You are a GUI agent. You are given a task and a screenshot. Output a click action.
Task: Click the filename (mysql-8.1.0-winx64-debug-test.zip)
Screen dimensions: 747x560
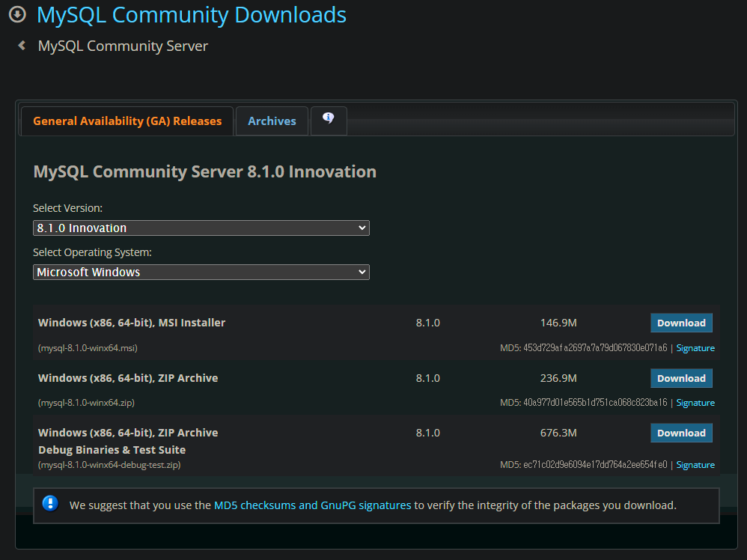(109, 465)
